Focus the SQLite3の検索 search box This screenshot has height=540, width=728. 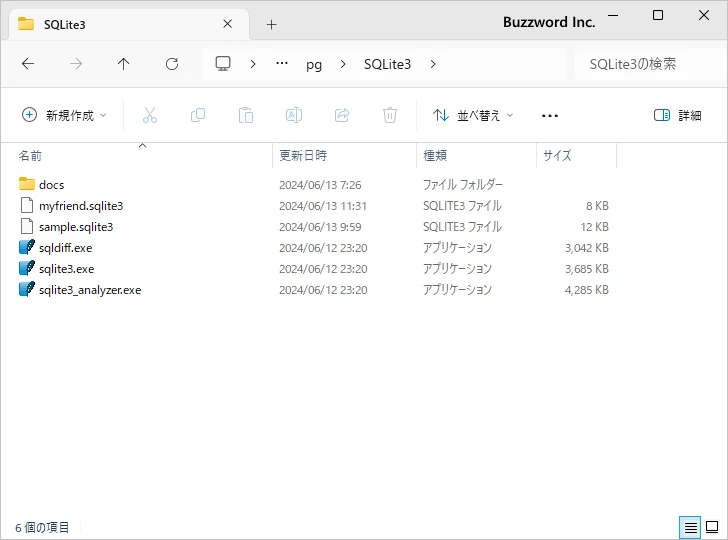coord(650,64)
